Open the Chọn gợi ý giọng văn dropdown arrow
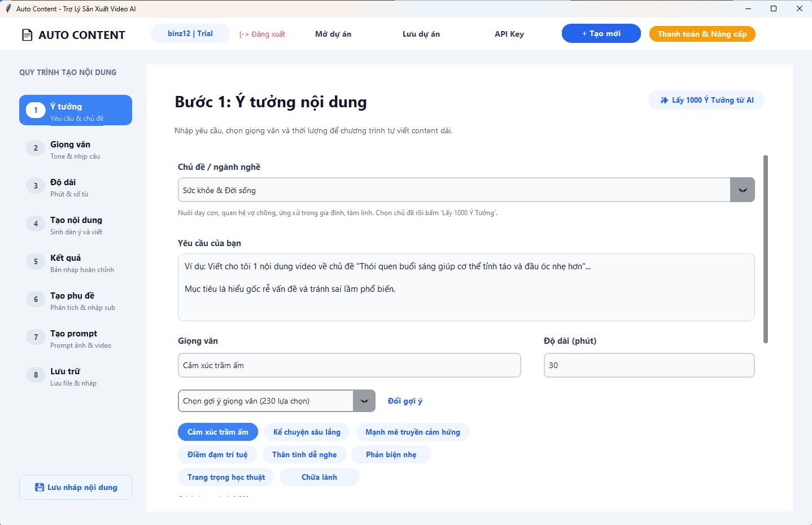812x525 pixels. (x=364, y=401)
